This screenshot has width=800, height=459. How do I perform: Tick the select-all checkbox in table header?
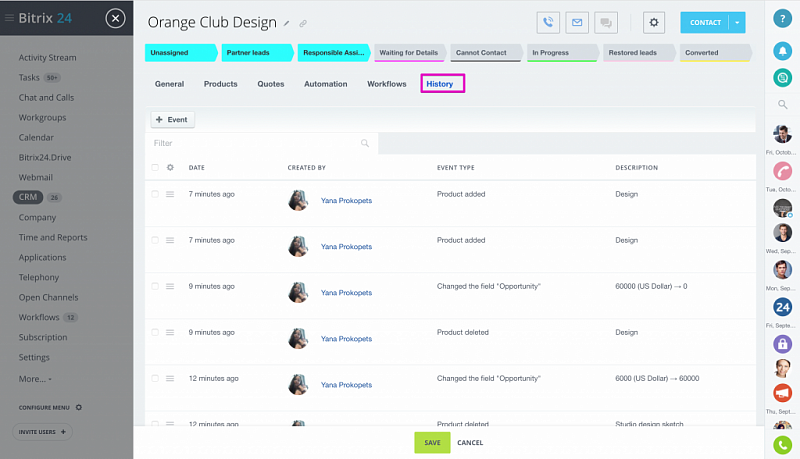pos(155,168)
